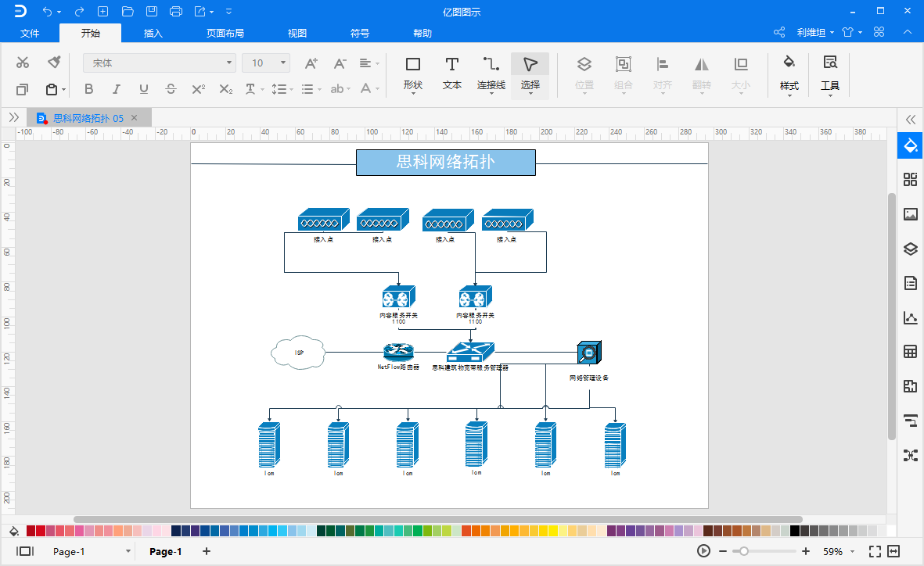The image size is (924, 566).
Task: Click the Share icon near 利维坦
Action: [779, 32]
